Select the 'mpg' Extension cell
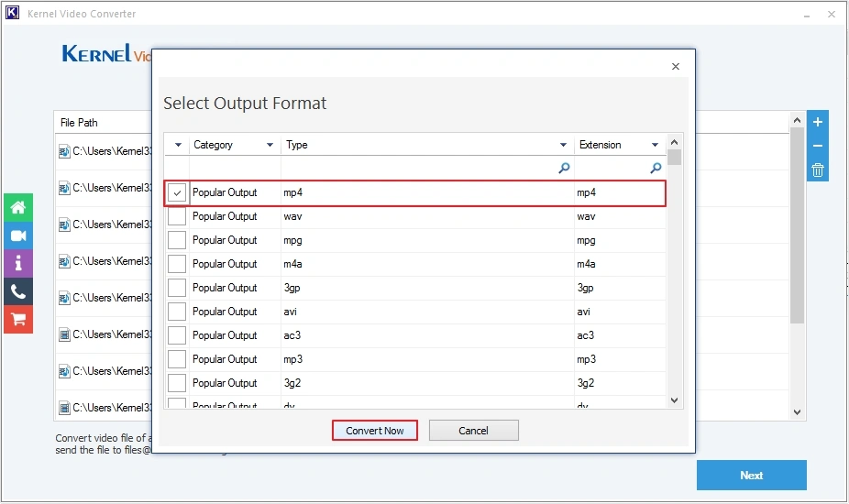The height and width of the screenshot is (504, 849). tap(620, 240)
